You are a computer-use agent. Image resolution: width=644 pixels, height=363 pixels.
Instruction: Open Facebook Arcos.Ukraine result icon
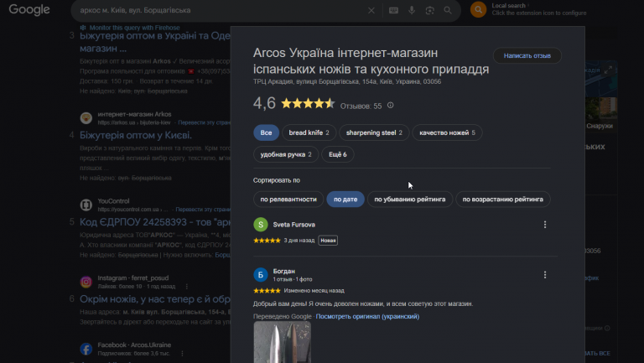point(86,349)
